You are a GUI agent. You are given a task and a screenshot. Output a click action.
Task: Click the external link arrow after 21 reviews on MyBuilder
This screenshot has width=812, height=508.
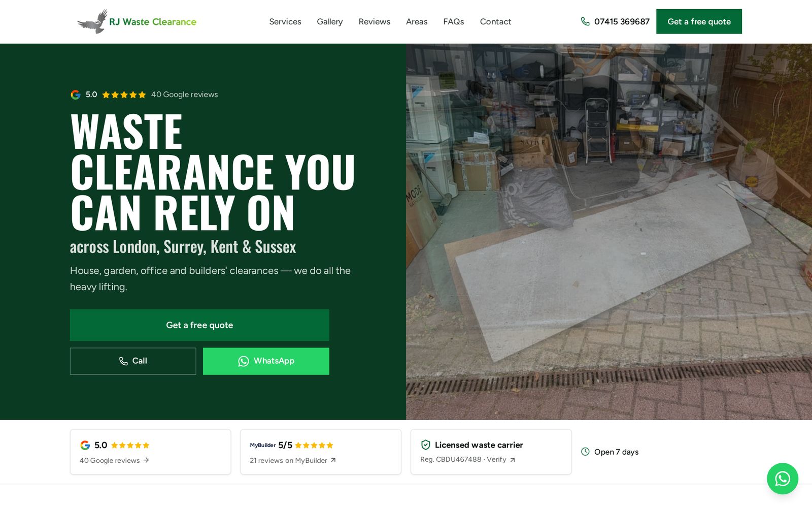coord(333,460)
